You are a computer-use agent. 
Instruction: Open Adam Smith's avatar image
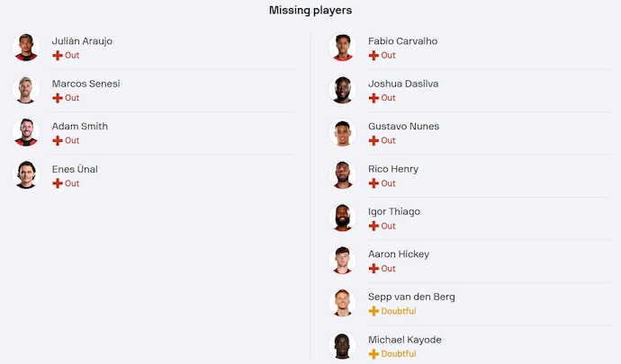[27, 133]
